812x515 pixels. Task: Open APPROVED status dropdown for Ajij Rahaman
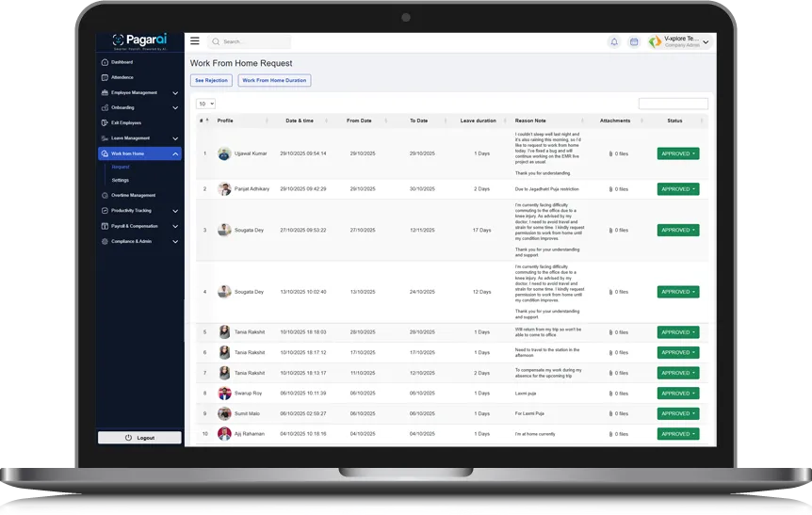pos(678,434)
